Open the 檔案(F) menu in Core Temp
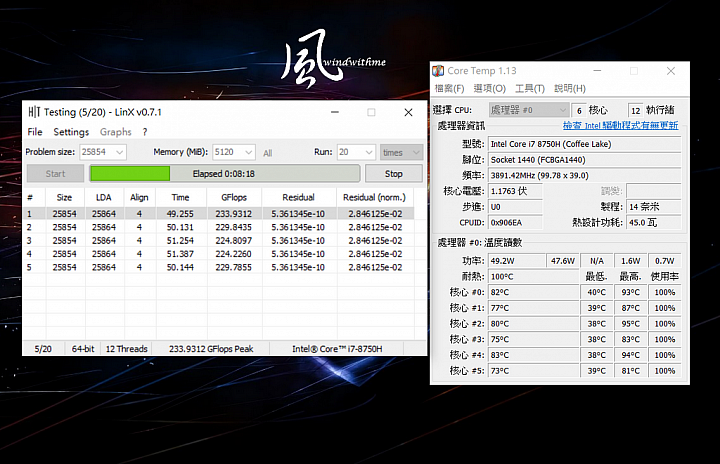 click(x=450, y=88)
